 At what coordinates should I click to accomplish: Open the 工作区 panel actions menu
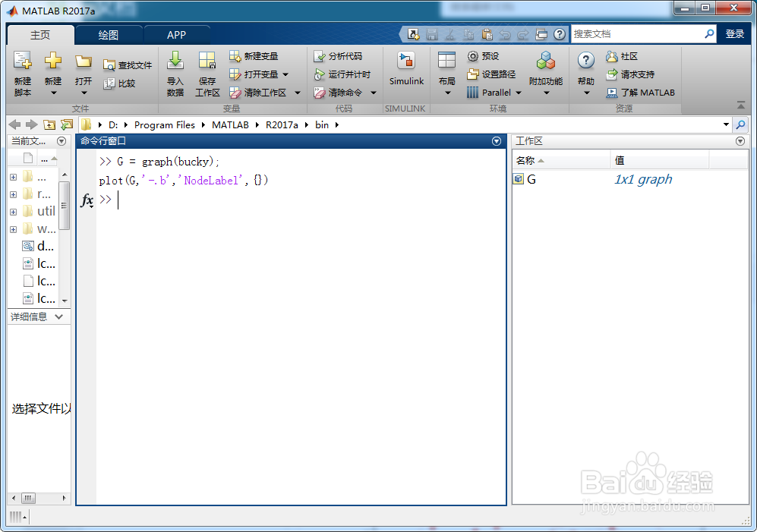[x=740, y=141]
